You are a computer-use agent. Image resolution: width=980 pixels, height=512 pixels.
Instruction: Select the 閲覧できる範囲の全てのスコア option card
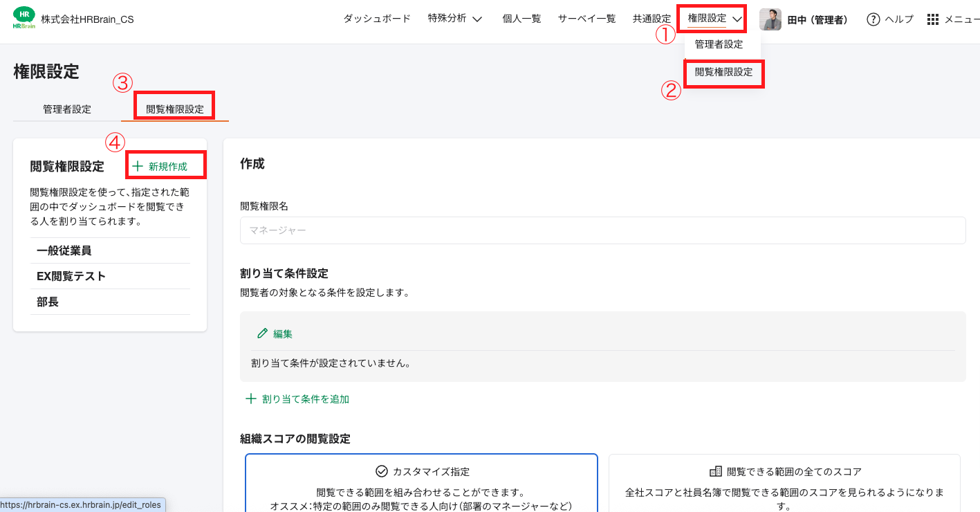click(x=784, y=484)
